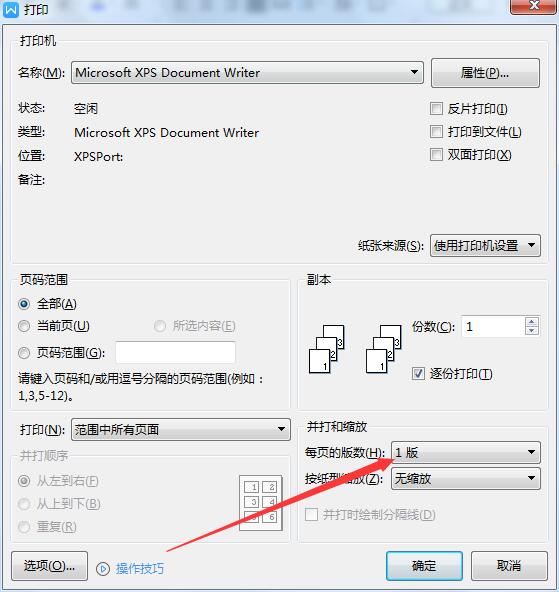
Task: Increase 份数 copies with up arrow
Action: 531,322
